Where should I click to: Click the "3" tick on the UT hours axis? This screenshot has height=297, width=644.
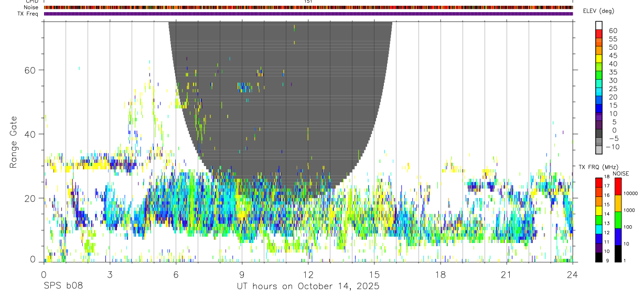click(x=110, y=274)
